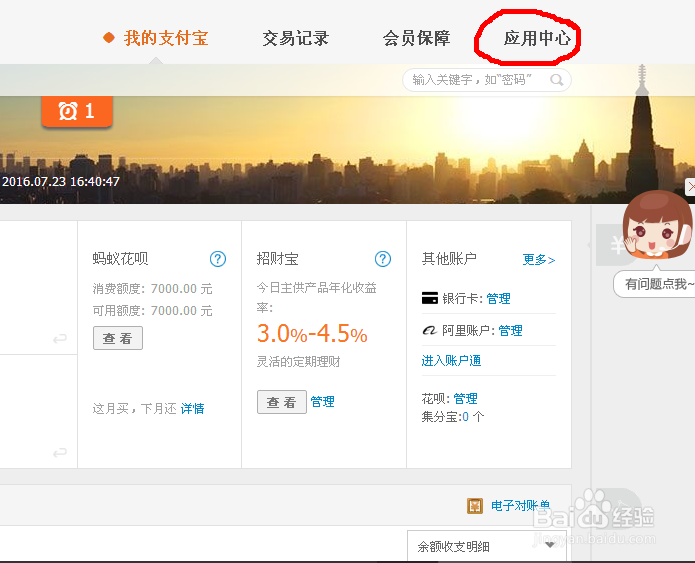Viewport: 695px width, 563px height.
Task: Click the lower return arrow icon
Action: point(59,453)
